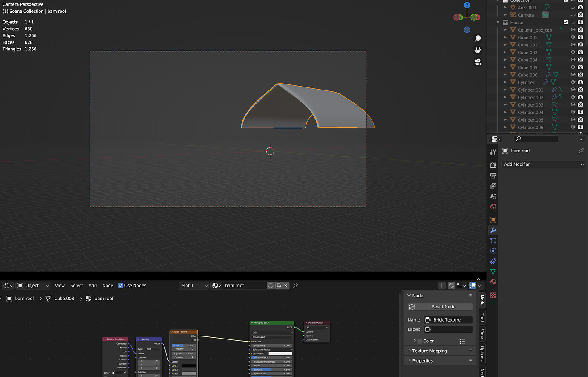
Task: Open the Tool properties tab icon
Action: click(x=493, y=152)
